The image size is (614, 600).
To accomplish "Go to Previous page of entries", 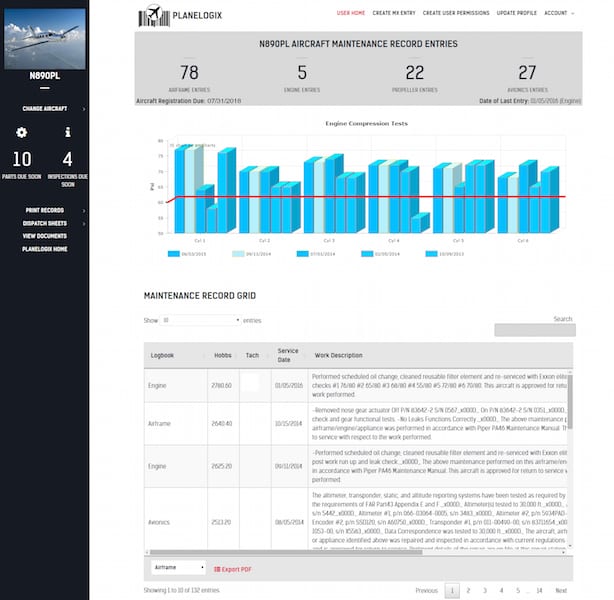I will point(426,591).
